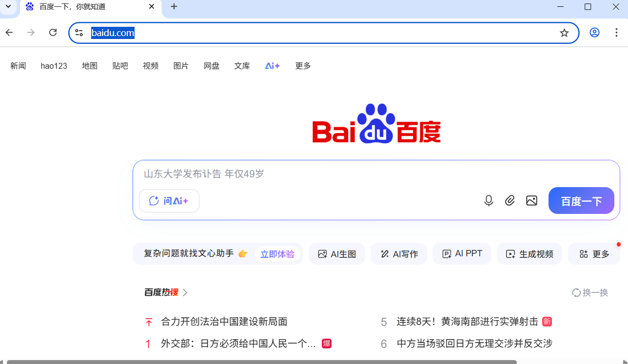Open the 生成视频 video generation tool

click(x=530, y=253)
